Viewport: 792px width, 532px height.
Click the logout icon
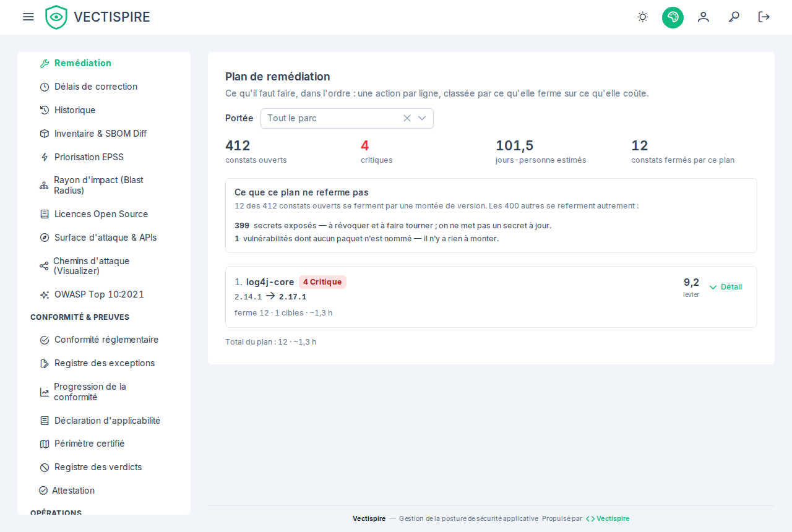764,17
